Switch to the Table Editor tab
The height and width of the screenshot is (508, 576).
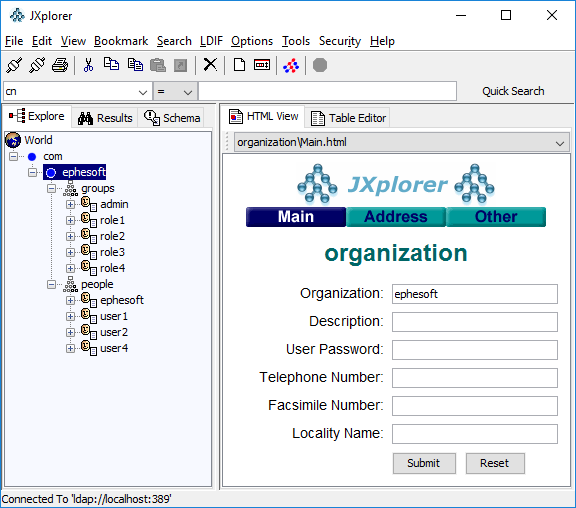point(348,118)
